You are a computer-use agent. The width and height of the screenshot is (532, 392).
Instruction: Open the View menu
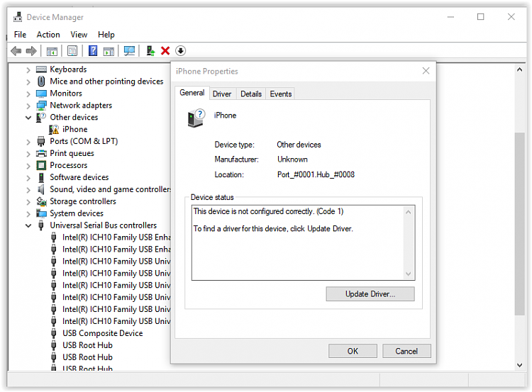pos(79,35)
